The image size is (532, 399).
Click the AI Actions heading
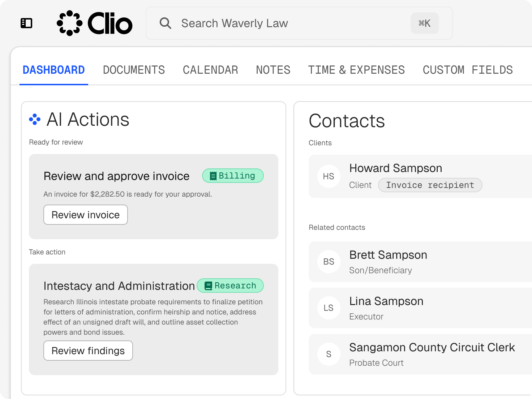pyautogui.click(x=88, y=119)
